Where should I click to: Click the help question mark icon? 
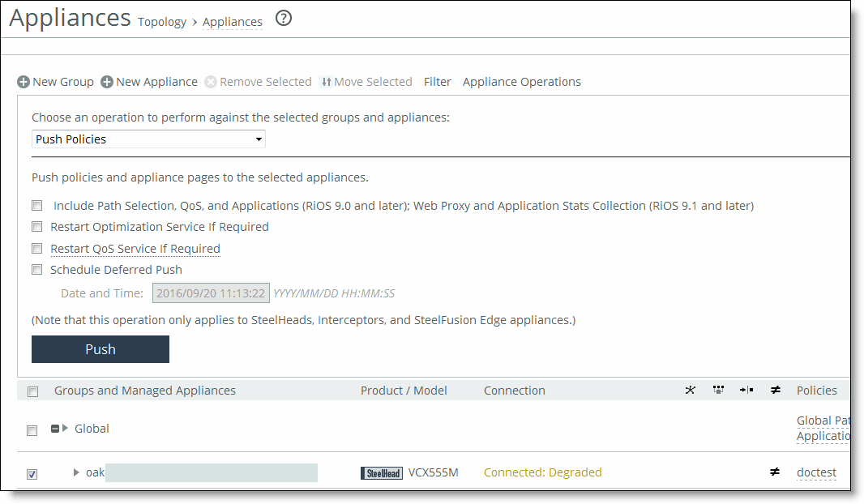coord(284,19)
